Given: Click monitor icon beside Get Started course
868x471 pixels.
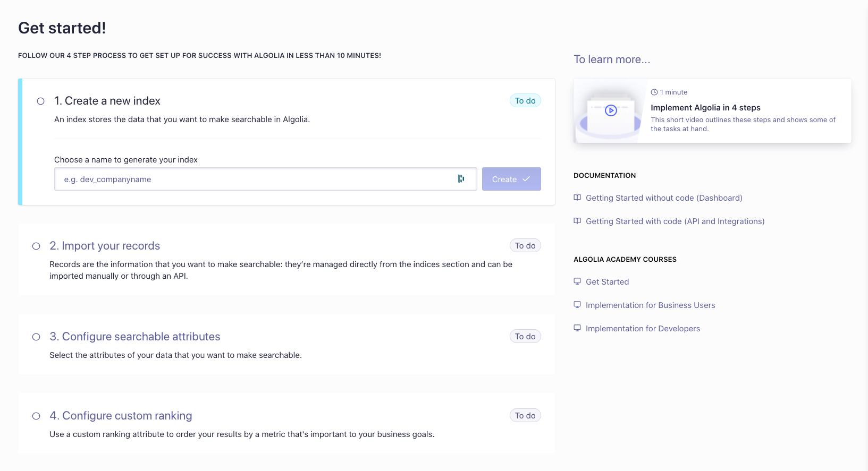Looking at the screenshot, I should 577,281.
